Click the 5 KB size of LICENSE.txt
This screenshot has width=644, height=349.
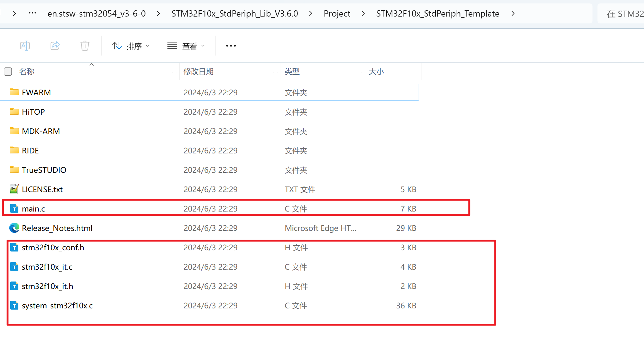point(408,189)
